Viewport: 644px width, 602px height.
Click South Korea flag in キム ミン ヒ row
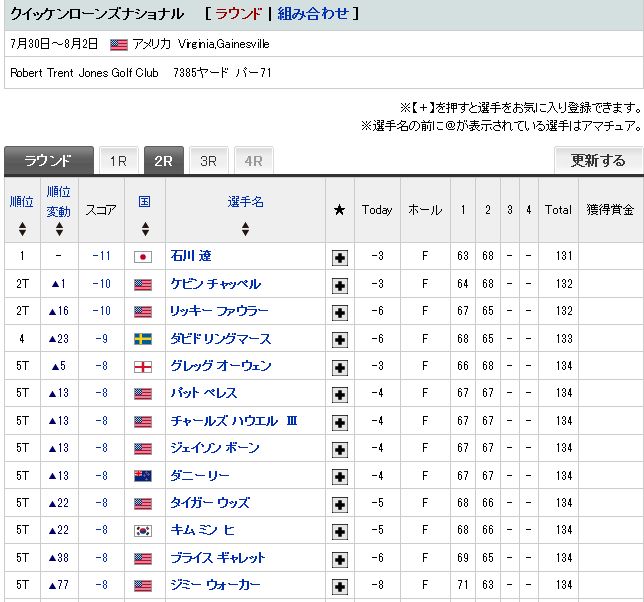coord(143,531)
